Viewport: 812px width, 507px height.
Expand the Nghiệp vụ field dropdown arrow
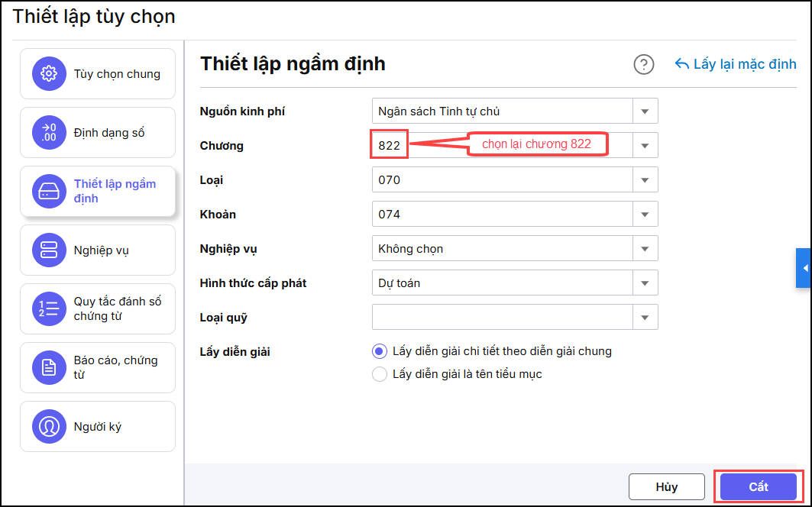coord(645,249)
